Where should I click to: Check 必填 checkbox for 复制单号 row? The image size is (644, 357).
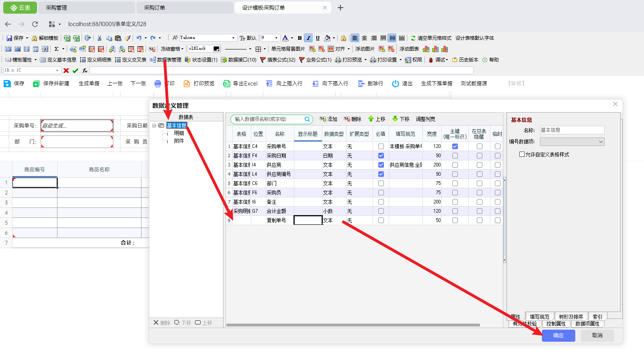[381, 220]
